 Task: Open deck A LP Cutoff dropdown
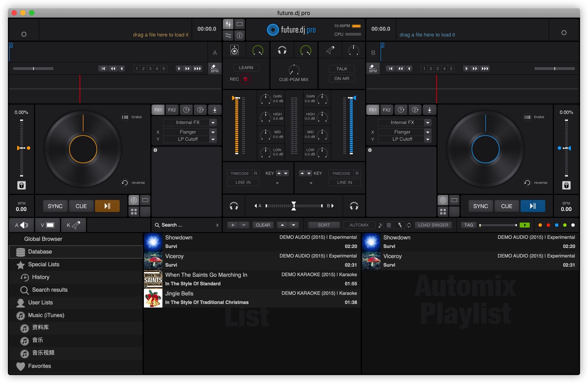(213, 139)
